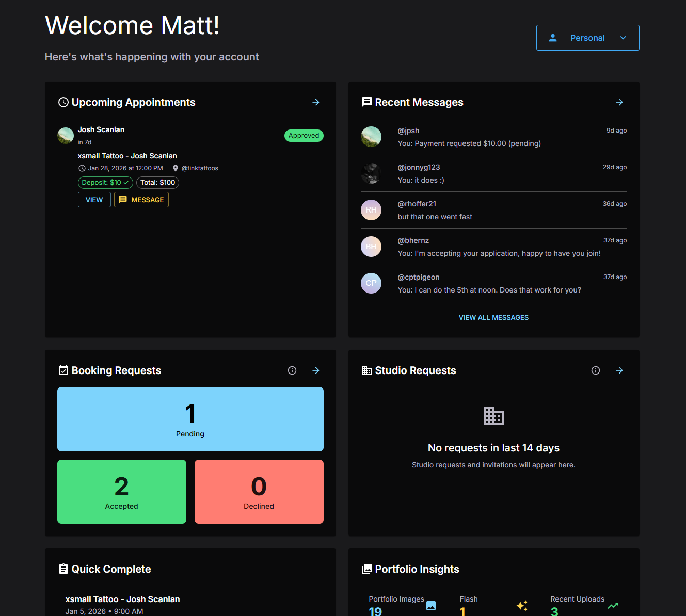
Task: Click Josh Scanlan's profile avatar
Action: [66, 136]
